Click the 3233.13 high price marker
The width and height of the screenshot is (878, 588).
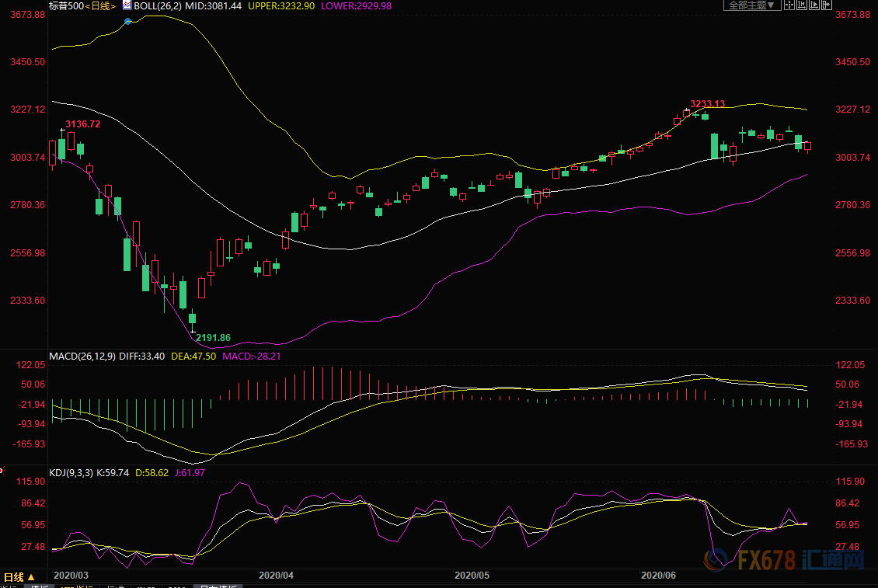(x=707, y=104)
